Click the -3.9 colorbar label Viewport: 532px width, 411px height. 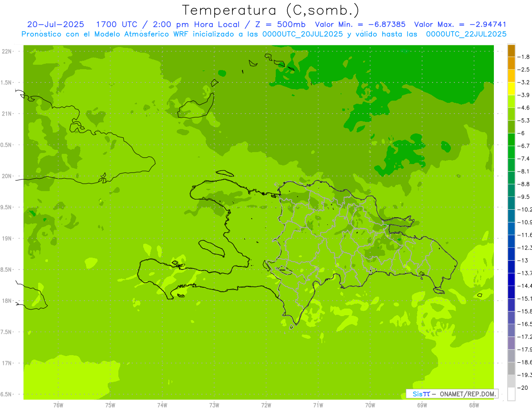(x=524, y=95)
